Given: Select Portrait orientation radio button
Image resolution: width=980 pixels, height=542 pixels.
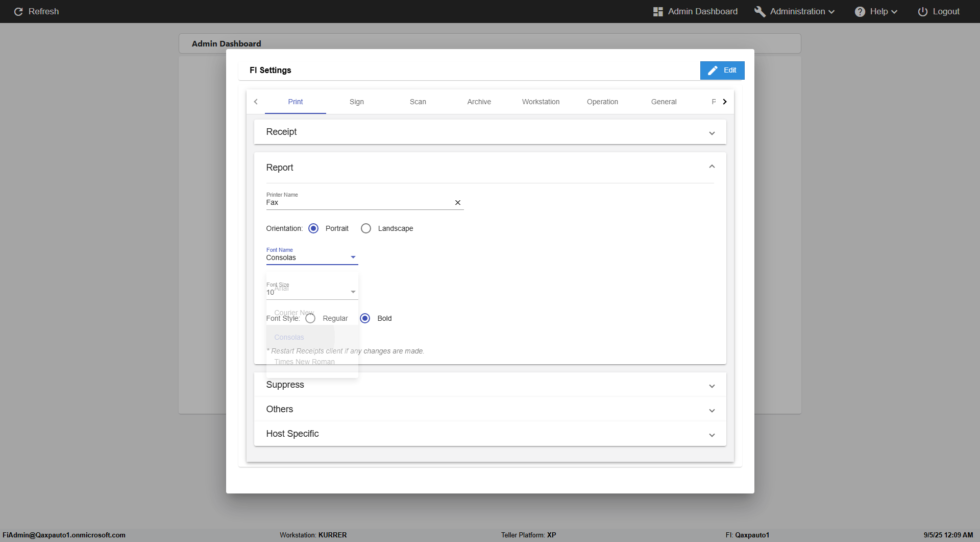Looking at the screenshot, I should (313, 228).
